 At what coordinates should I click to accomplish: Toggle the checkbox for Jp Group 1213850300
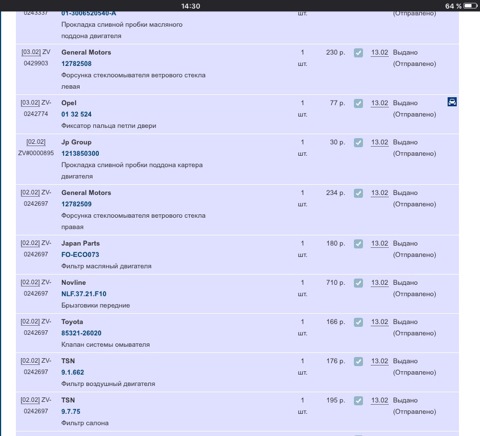[x=358, y=143]
